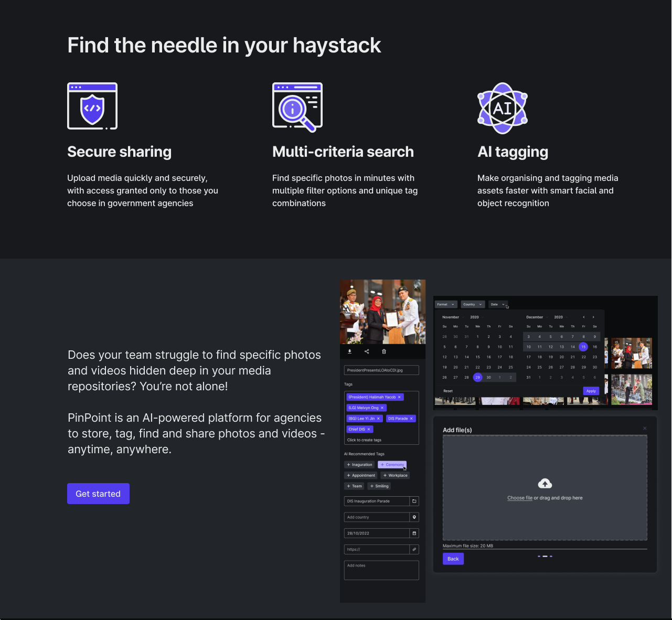The width and height of the screenshot is (672, 620).
Task: Close the photo details panel with X
Action: click(x=416, y=287)
